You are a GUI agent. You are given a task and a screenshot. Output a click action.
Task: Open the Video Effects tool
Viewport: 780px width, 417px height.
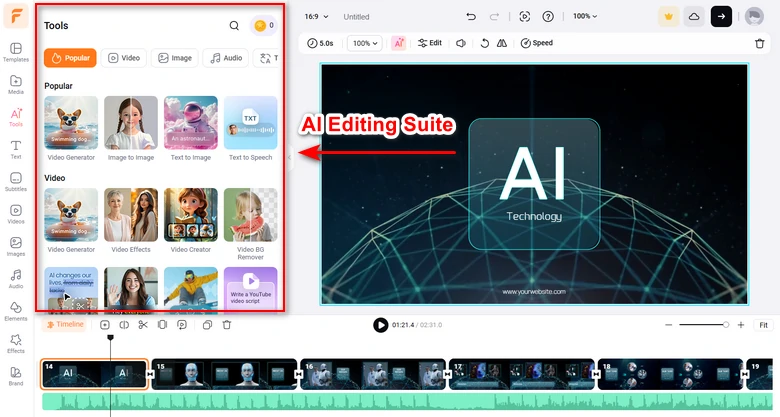point(131,220)
